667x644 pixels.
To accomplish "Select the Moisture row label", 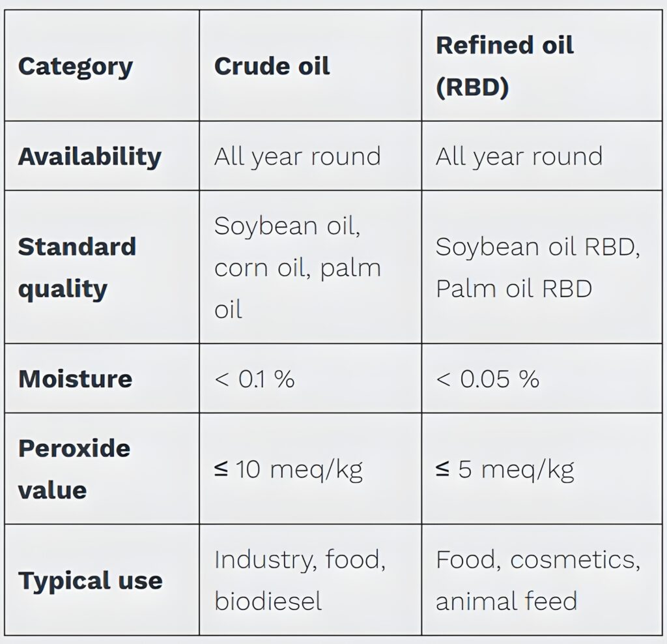I will tap(75, 379).
